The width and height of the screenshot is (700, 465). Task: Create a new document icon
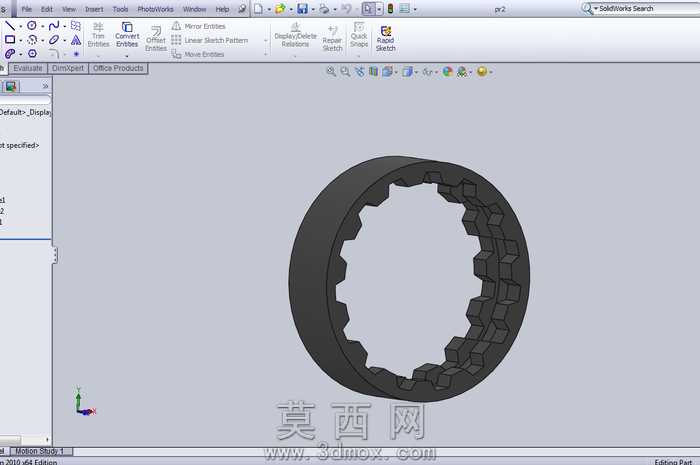coord(258,8)
